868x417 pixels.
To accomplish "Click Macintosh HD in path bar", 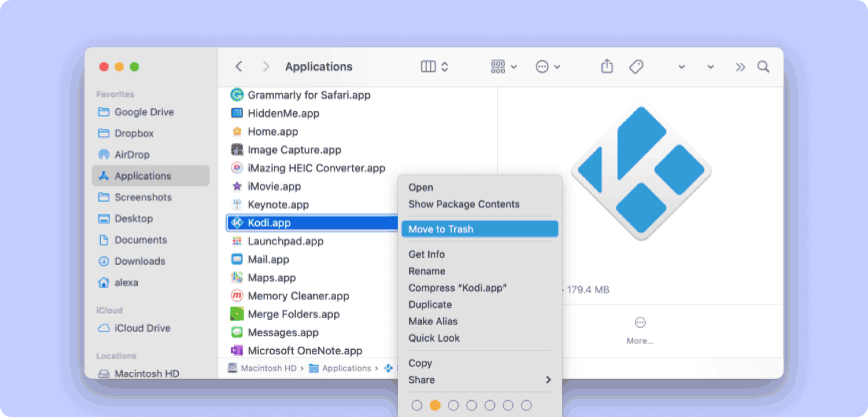I will click(262, 368).
